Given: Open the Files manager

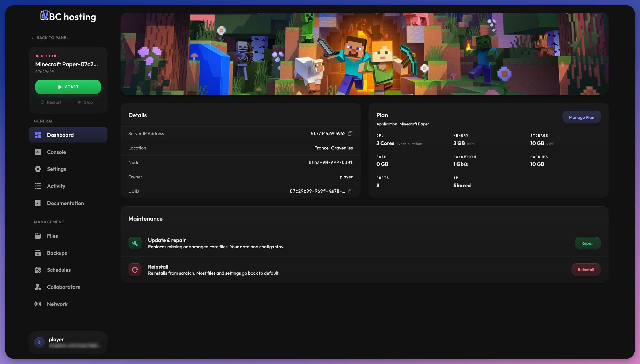Looking at the screenshot, I should 68,236.
